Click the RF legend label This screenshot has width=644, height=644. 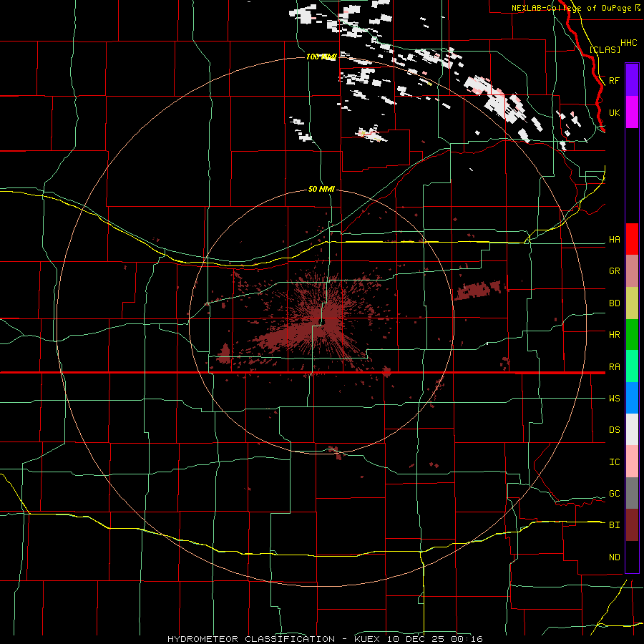pyautogui.click(x=614, y=80)
